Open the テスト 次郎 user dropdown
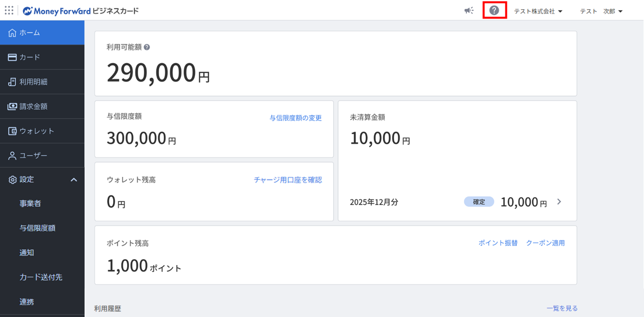The image size is (644, 317). pyautogui.click(x=601, y=11)
